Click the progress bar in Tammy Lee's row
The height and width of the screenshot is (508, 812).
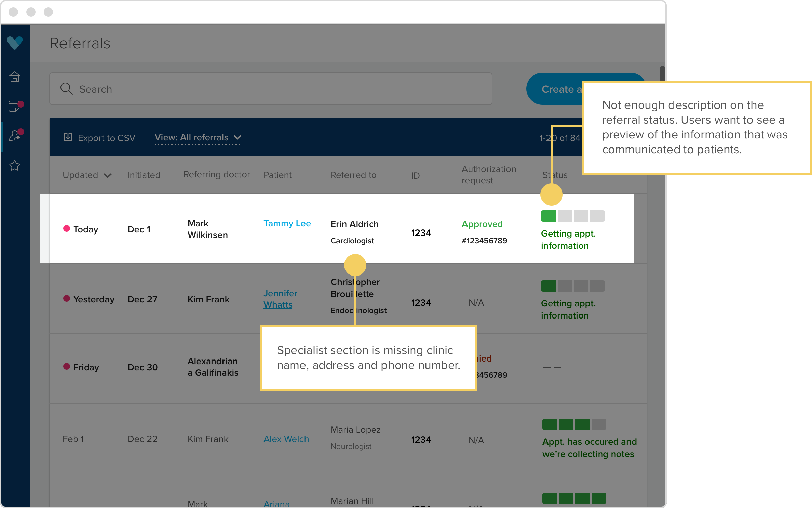click(x=573, y=216)
